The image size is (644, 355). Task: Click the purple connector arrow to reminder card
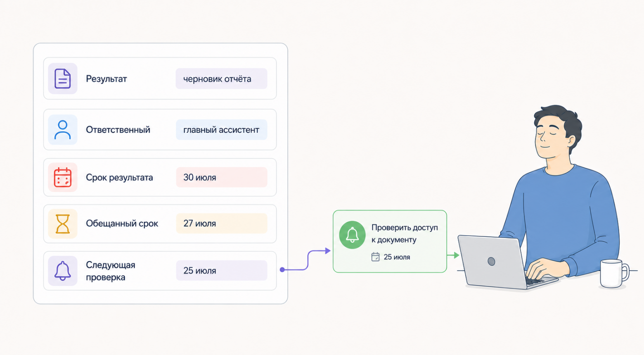305,260
